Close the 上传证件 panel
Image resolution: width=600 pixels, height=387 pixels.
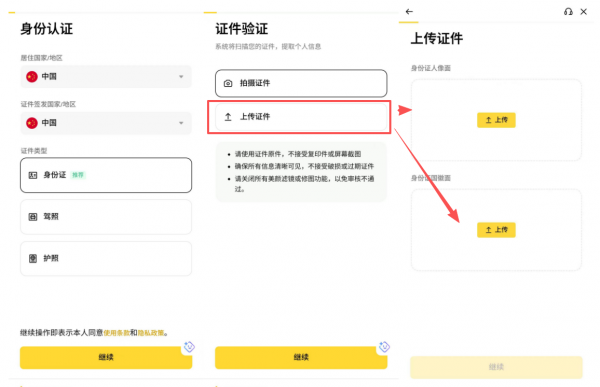tap(584, 11)
